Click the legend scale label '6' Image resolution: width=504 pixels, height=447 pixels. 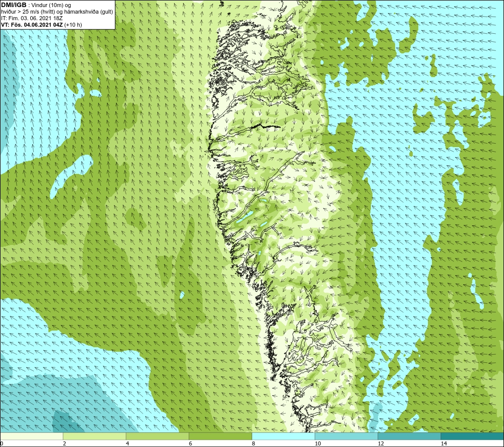pos(191,444)
